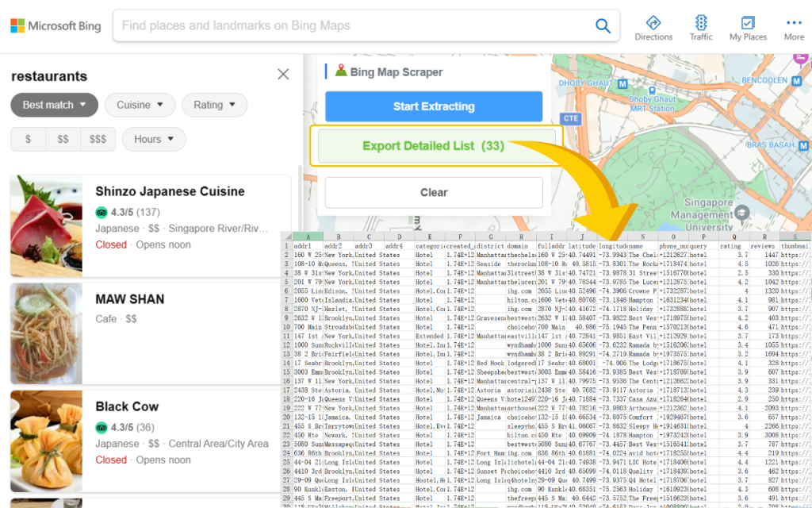Viewport: 812px width, 508px height.
Task: Toggle the $$ price filter
Action: pos(63,139)
